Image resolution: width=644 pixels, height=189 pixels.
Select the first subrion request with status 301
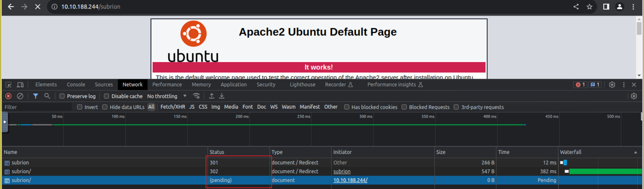tap(322, 162)
